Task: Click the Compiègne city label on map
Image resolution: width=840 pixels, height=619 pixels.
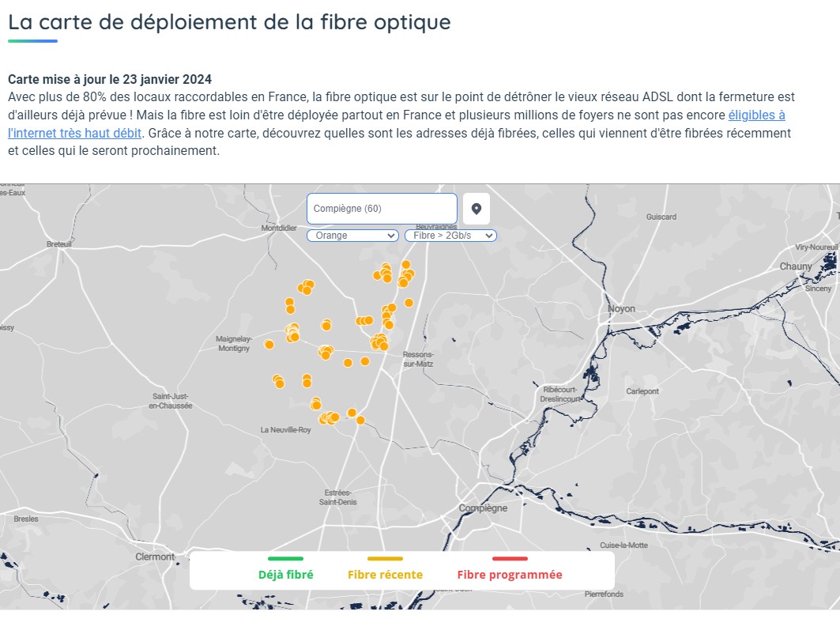Action: click(x=483, y=508)
